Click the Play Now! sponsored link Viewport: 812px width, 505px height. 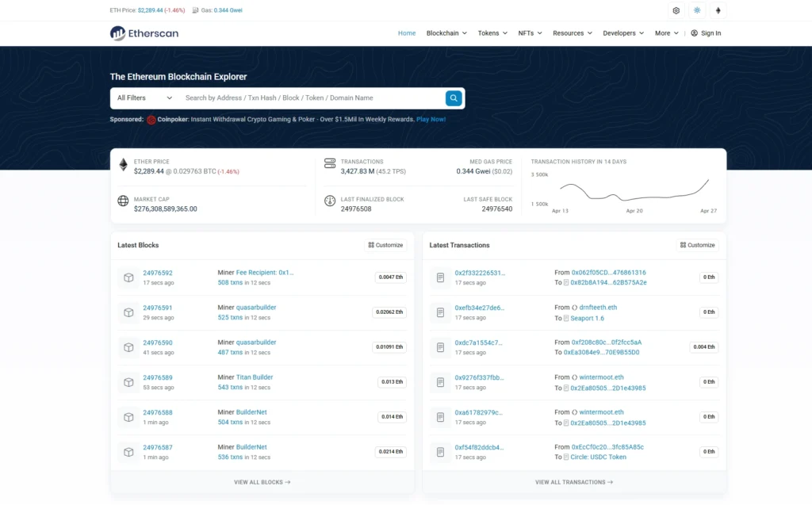431,119
